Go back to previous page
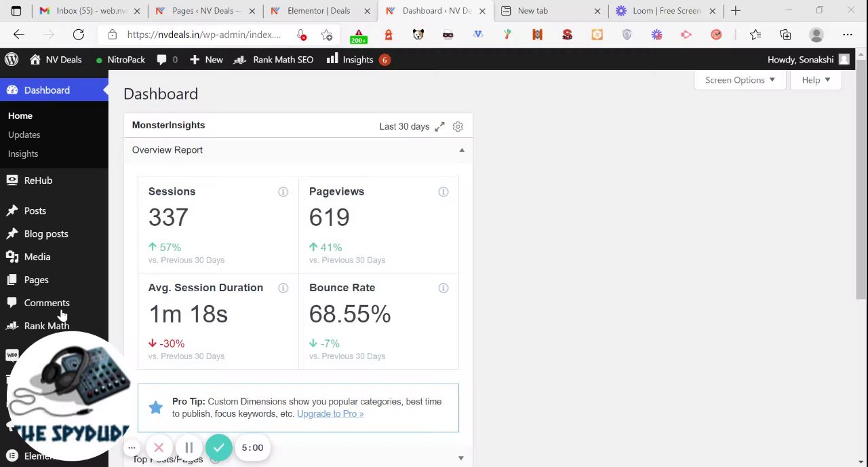Screen dimensions: 868x467 (18, 35)
